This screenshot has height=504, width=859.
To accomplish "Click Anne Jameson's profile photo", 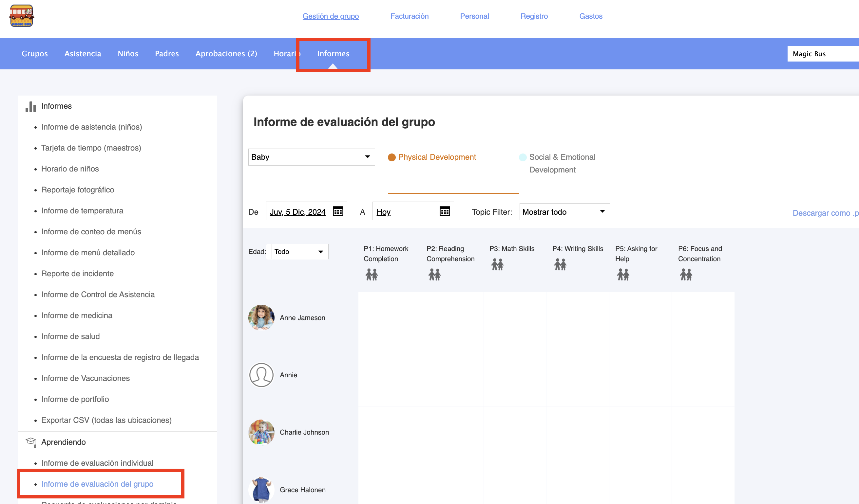I will (x=261, y=317).
